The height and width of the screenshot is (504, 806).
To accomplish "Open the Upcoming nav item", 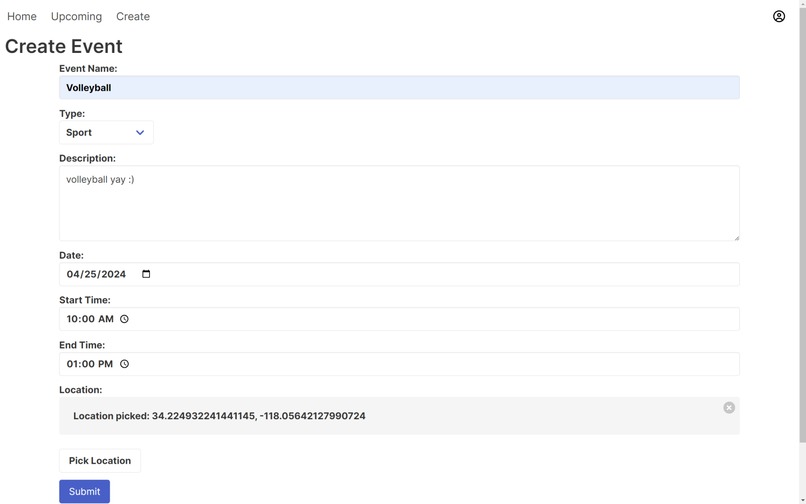I will [x=76, y=16].
